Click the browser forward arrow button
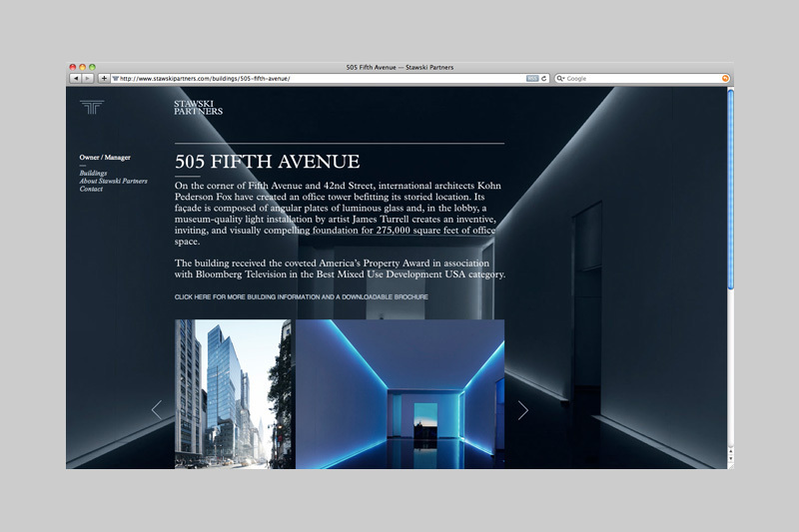The image size is (799, 532). coord(88,79)
